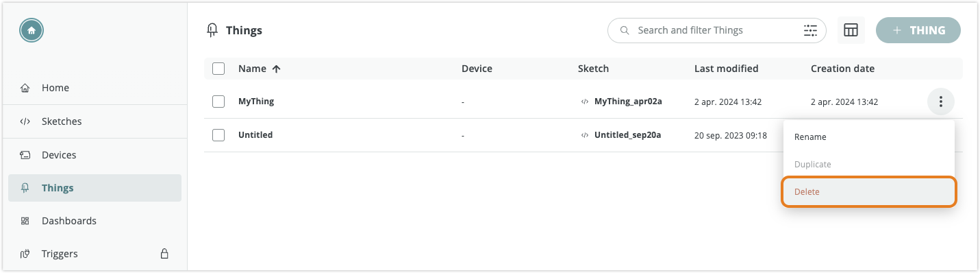
Task: Click the sketch code icon next to Untitled_sep20a
Action: pos(585,135)
